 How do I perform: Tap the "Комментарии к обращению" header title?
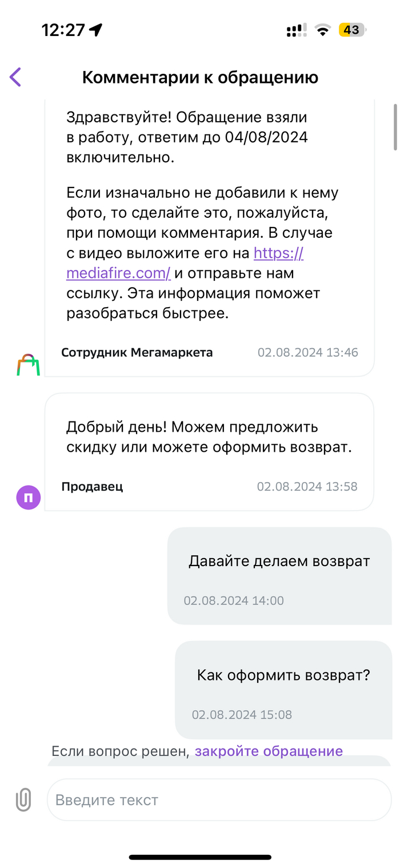click(x=200, y=77)
